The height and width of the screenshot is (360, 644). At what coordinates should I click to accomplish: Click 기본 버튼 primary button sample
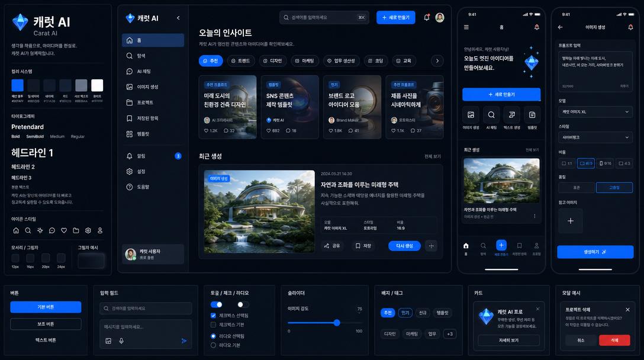pos(46,307)
